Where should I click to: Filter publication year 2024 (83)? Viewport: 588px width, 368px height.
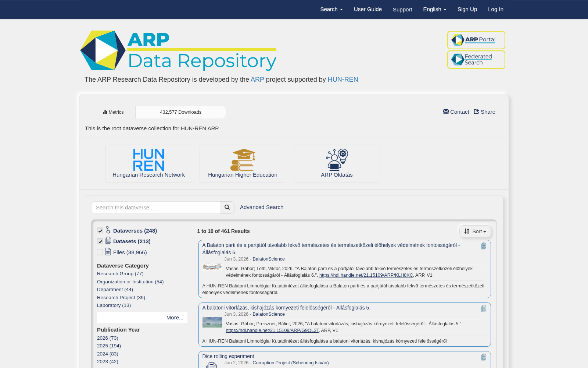[x=108, y=354]
